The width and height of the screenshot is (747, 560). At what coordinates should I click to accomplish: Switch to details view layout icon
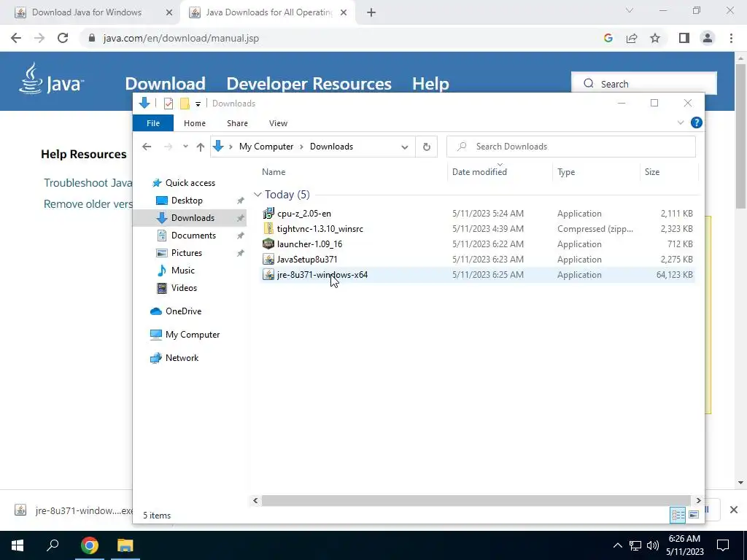click(678, 515)
